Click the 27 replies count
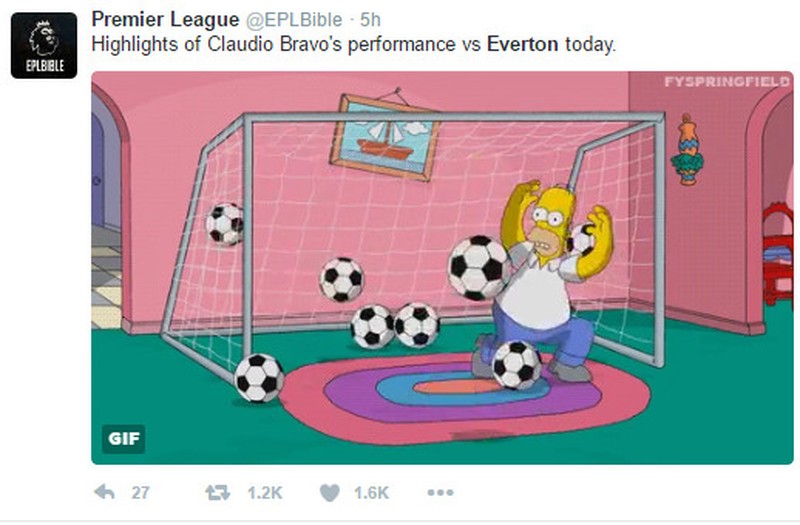Viewport: 800px width, 525px height. tap(140, 492)
